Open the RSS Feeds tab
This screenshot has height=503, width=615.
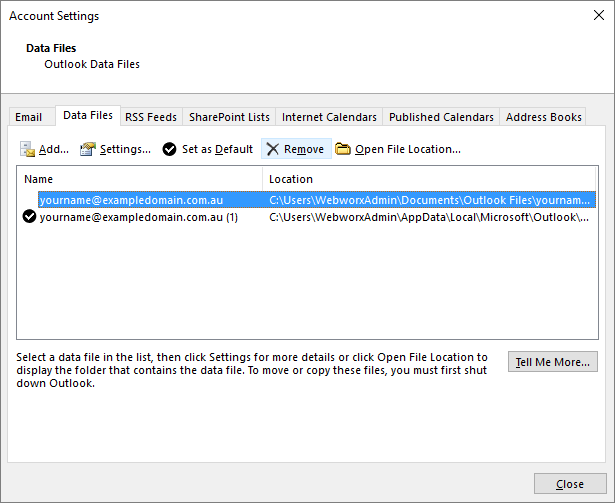(150, 117)
